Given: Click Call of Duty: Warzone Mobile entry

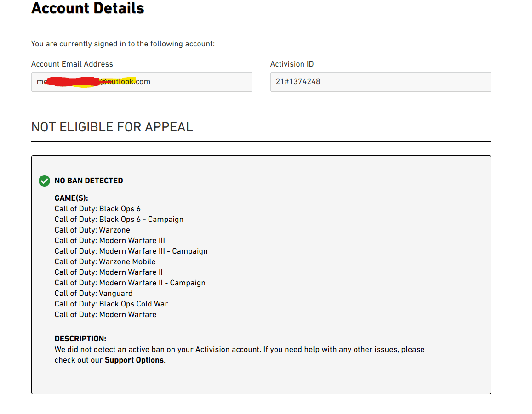Looking at the screenshot, I should pyautogui.click(x=105, y=261).
